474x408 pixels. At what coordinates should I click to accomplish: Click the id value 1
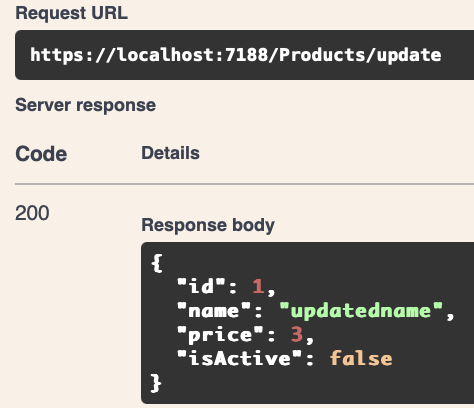tap(258, 286)
